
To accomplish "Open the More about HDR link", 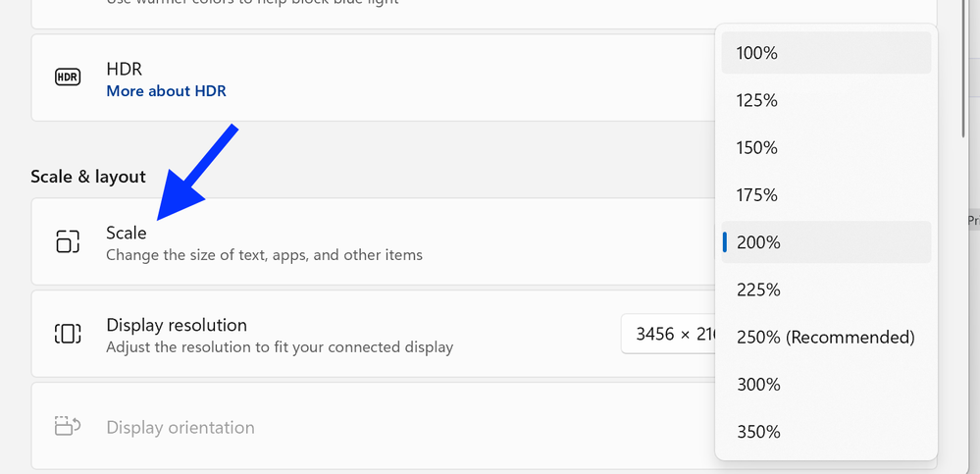I will (x=166, y=91).
